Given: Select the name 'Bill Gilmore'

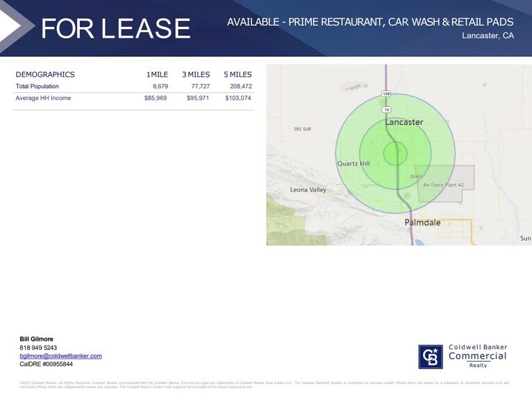Looking at the screenshot, I should [36, 339].
